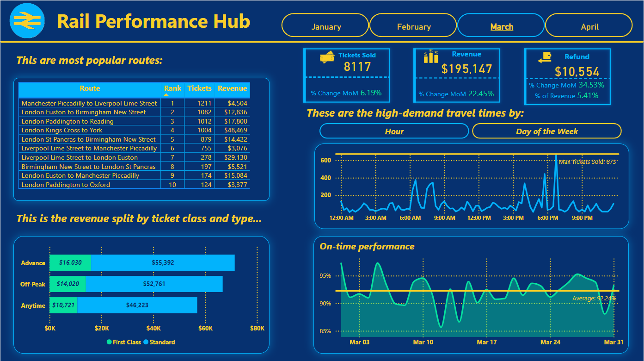Select the 'Manchester Piccadilly to Liverpool Lime Street' row
Image resolution: width=644 pixels, height=361 pixels.
[89, 103]
